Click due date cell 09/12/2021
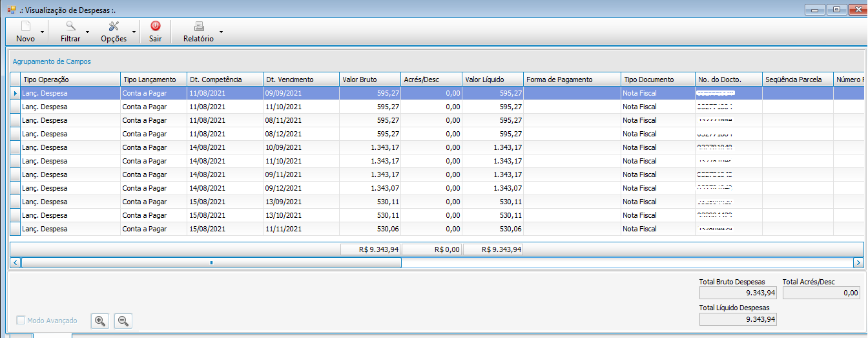 (x=302, y=188)
